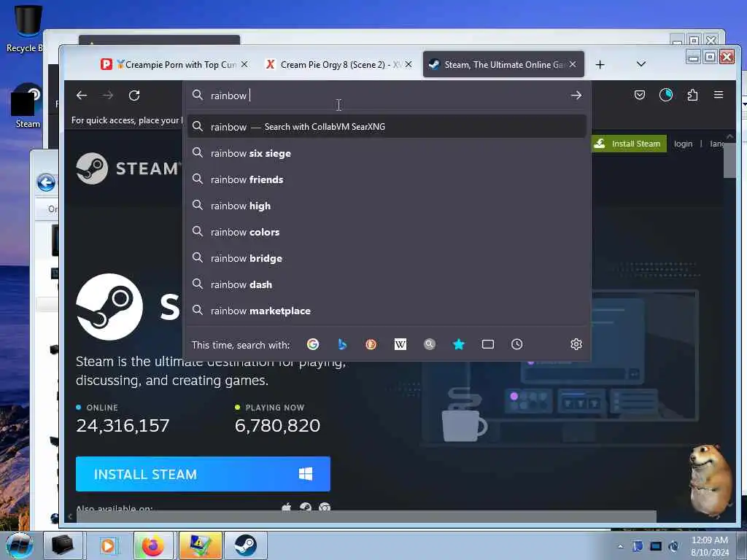This screenshot has width=747, height=560.
Task: Open the Steam desktop shortcut
Action: tap(26, 106)
